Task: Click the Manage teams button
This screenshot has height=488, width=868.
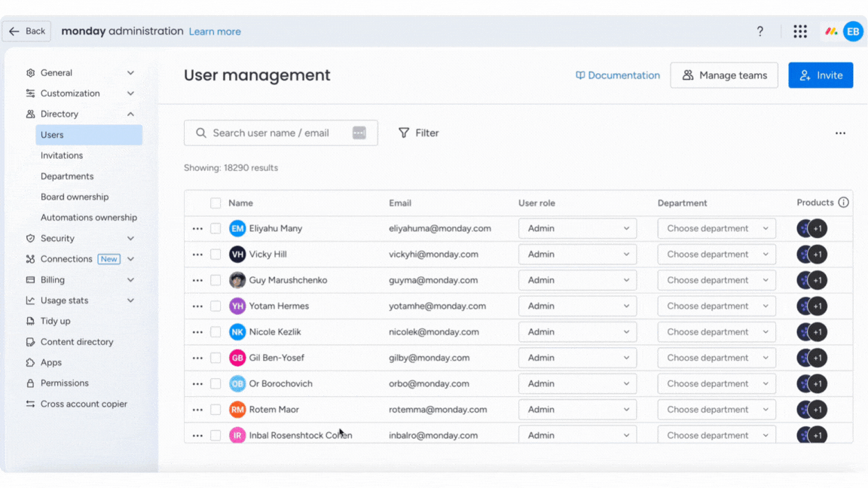Action: click(724, 75)
